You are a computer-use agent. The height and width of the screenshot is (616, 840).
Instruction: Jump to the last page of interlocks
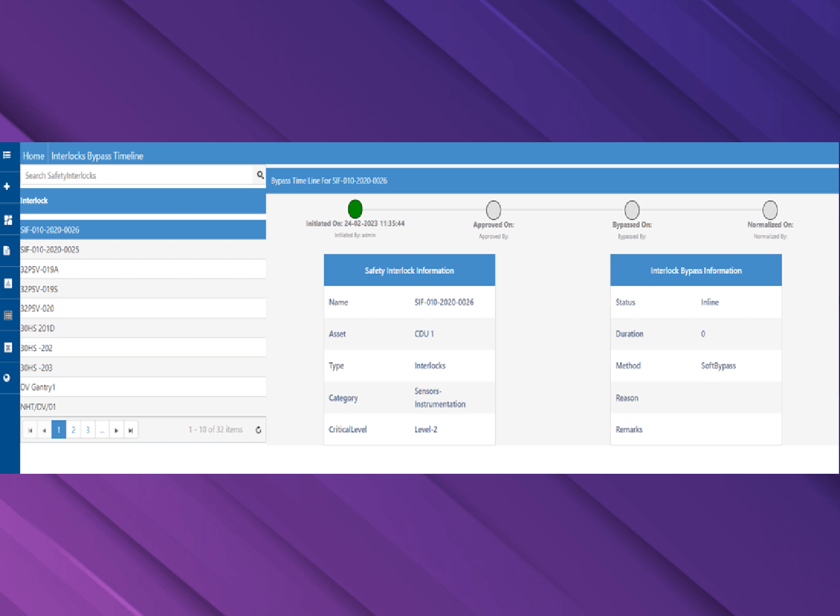click(x=130, y=430)
